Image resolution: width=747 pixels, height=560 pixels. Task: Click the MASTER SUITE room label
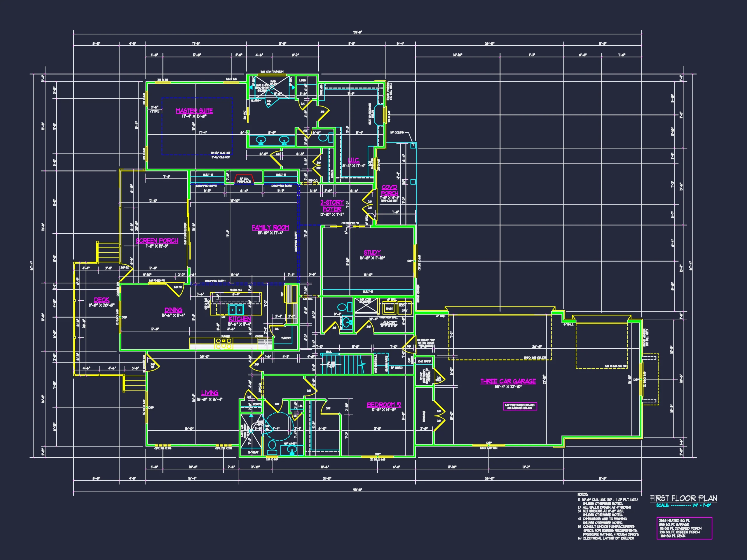pos(194,111)
